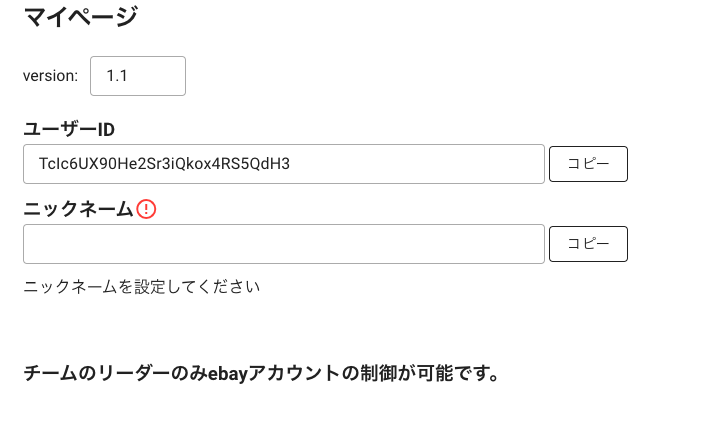Select the version field showing 1.1
The width and height of the screenshot is (713, 428).
point(138,76)
